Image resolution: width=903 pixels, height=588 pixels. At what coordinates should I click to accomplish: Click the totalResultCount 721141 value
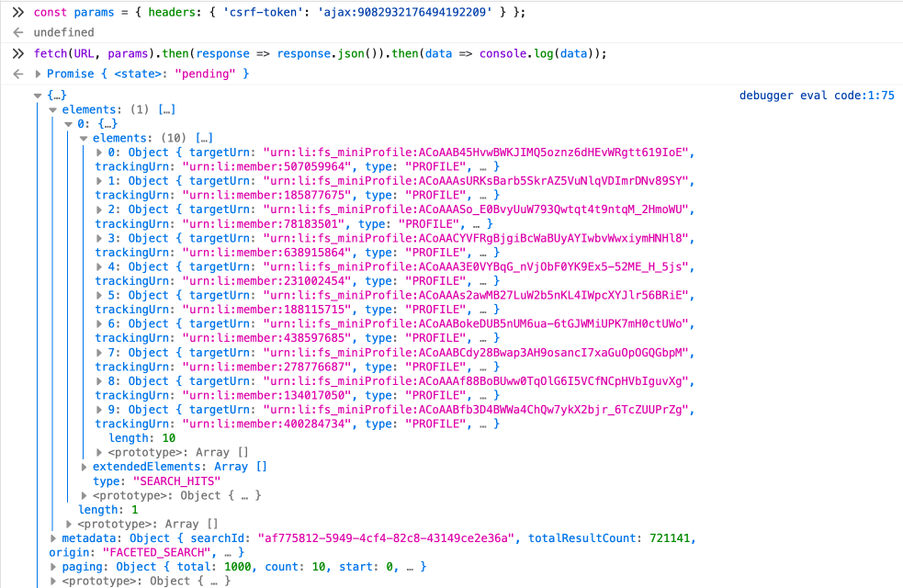click(x=669, y=538)
